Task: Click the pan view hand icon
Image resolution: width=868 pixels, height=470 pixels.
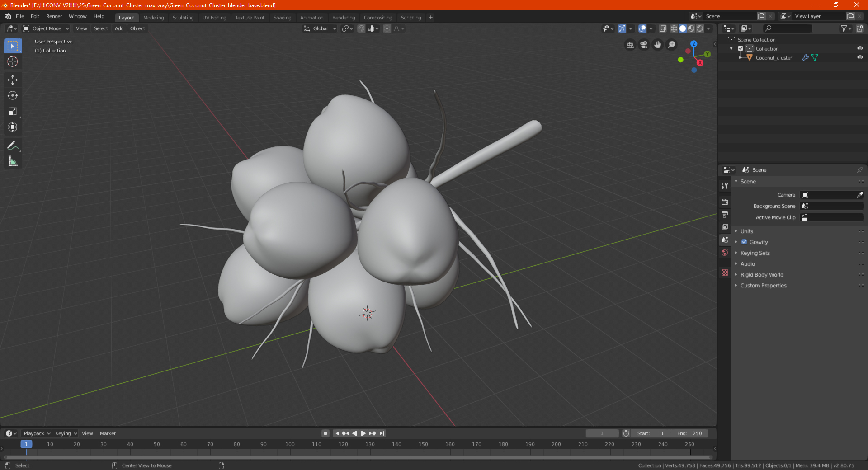Action: (658, 45)
